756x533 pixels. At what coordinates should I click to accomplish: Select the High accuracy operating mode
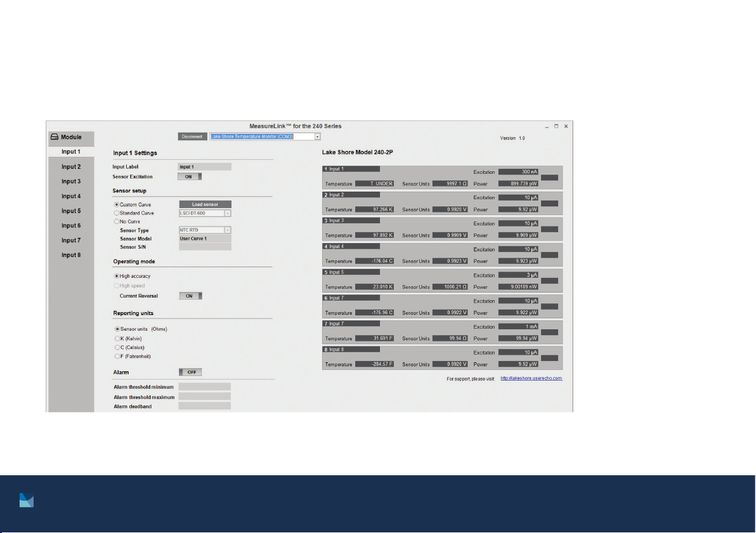117,277
